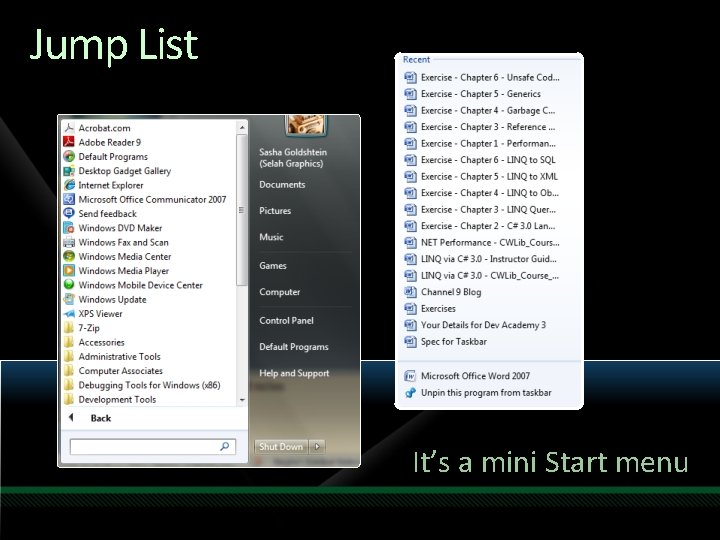
Task: Click the Windows Mobile Device Center icon
Action: (69, 284)
